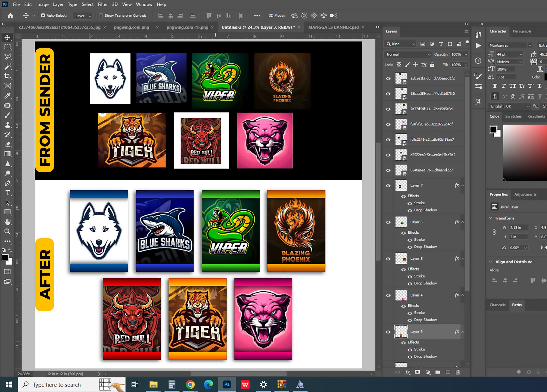Click the Home icon in options bar
547x392 pixels.
click(x=10, y=16)
